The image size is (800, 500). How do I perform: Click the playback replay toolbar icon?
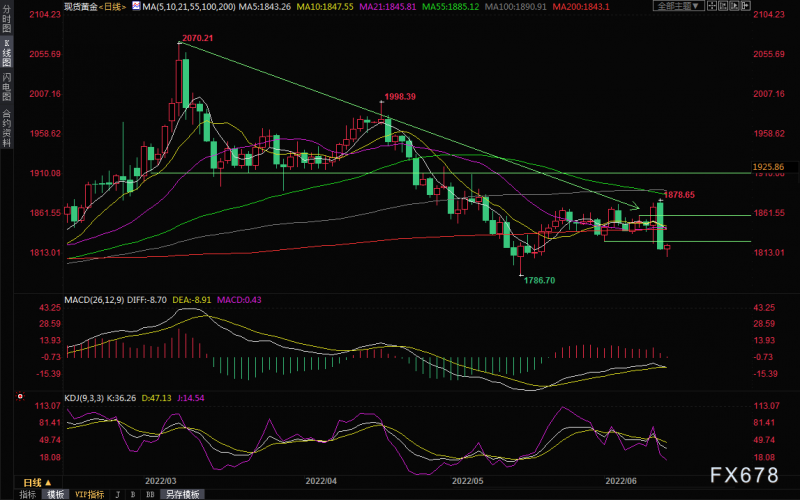[x=734, y=6]
